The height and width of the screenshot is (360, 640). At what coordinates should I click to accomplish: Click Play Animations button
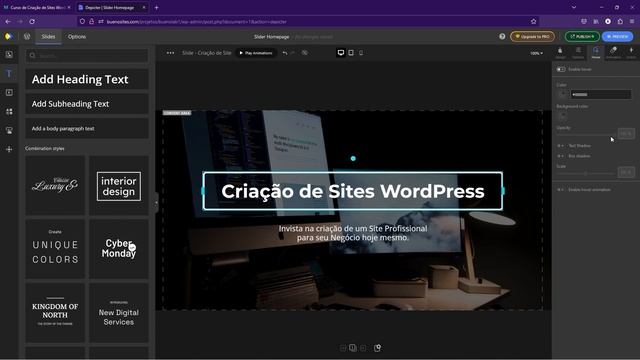256,53
